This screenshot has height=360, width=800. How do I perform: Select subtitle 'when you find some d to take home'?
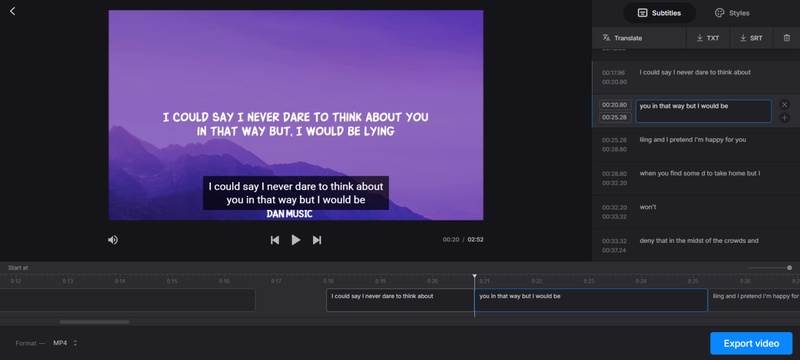tap(696, 178)
